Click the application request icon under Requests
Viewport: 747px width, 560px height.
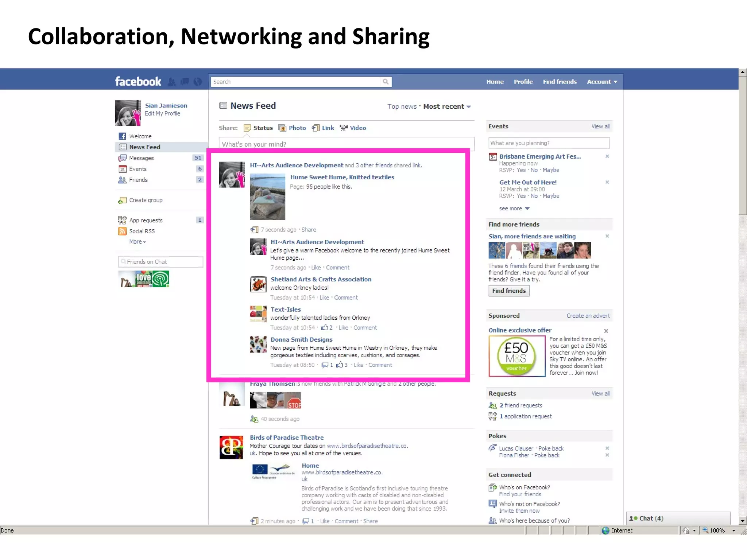(x=493, y=416)
